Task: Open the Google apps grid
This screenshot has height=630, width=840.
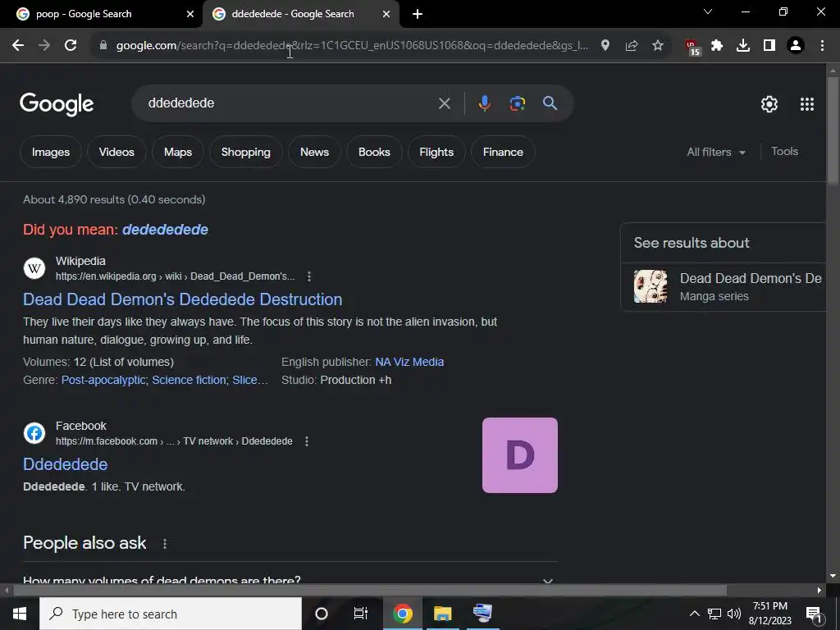Action: 807,104
